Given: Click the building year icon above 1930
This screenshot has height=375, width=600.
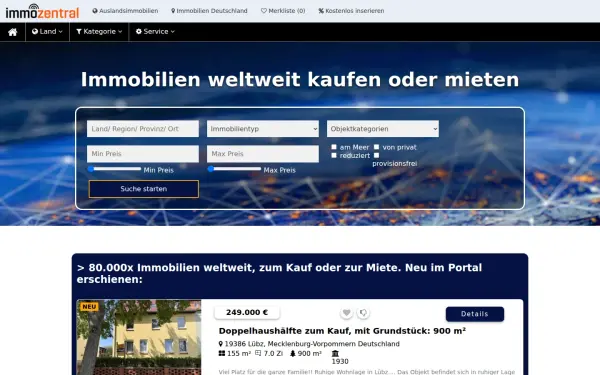Looking at the screenshot, I should [x=335, y=353].
